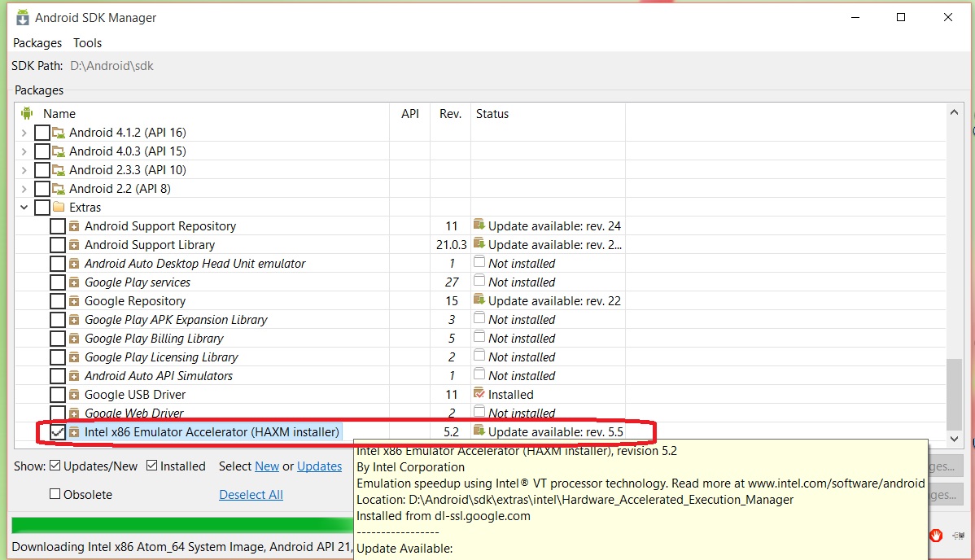This screenshot has height=560, width=975.
Task: Click the Deselect All link
Action: click(251, 495)
